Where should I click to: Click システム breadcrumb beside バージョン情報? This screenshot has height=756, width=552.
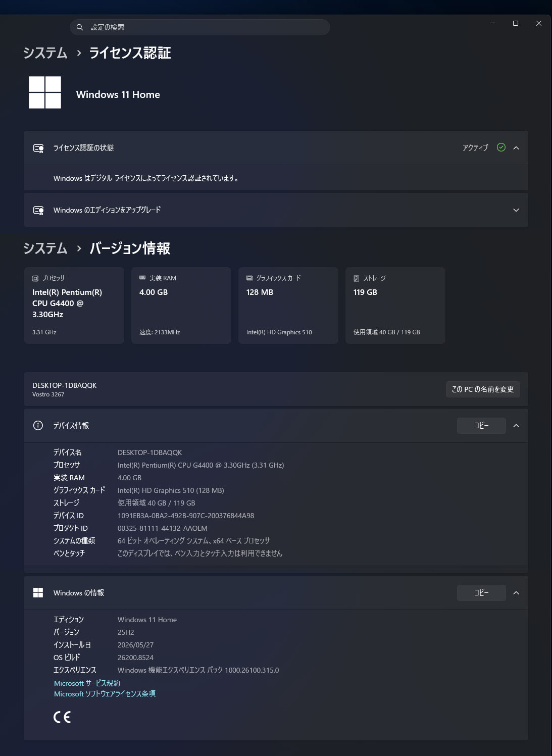45,248
